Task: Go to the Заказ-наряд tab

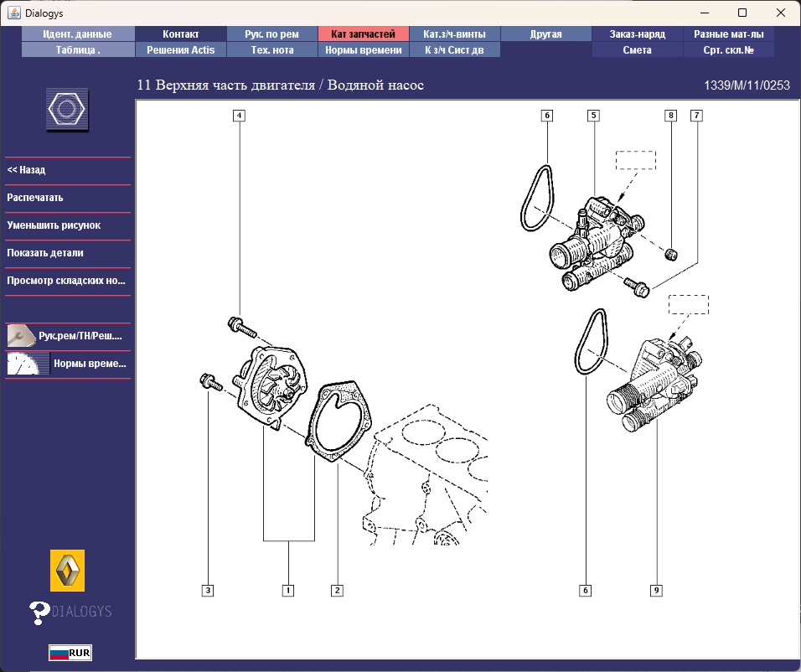Action: 637,34
